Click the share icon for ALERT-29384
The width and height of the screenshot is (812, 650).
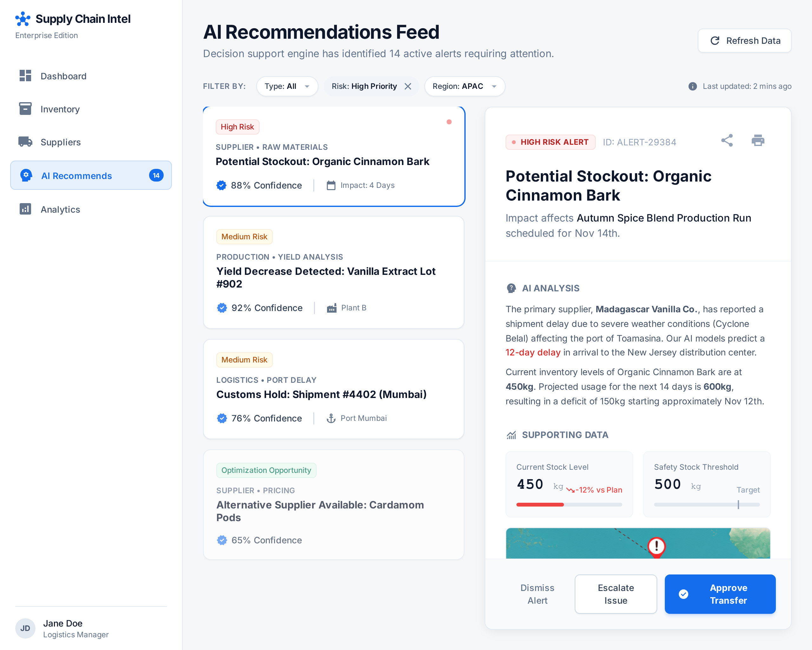coord(727,141)
